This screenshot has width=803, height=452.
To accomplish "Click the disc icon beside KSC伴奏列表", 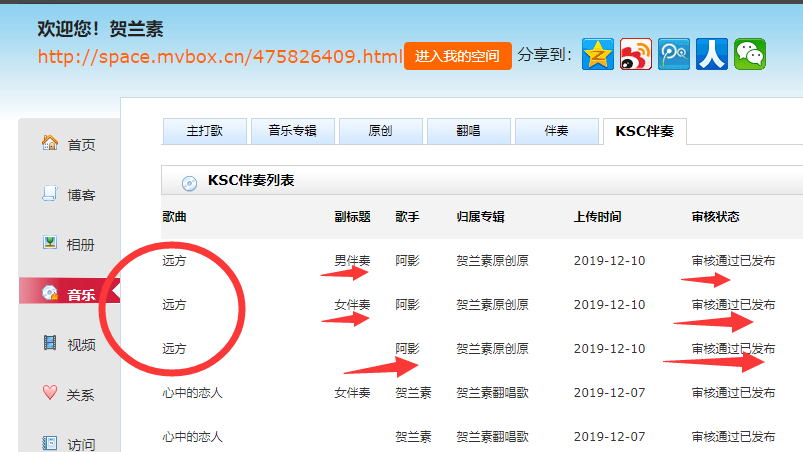I will click(x=189, y=182).
